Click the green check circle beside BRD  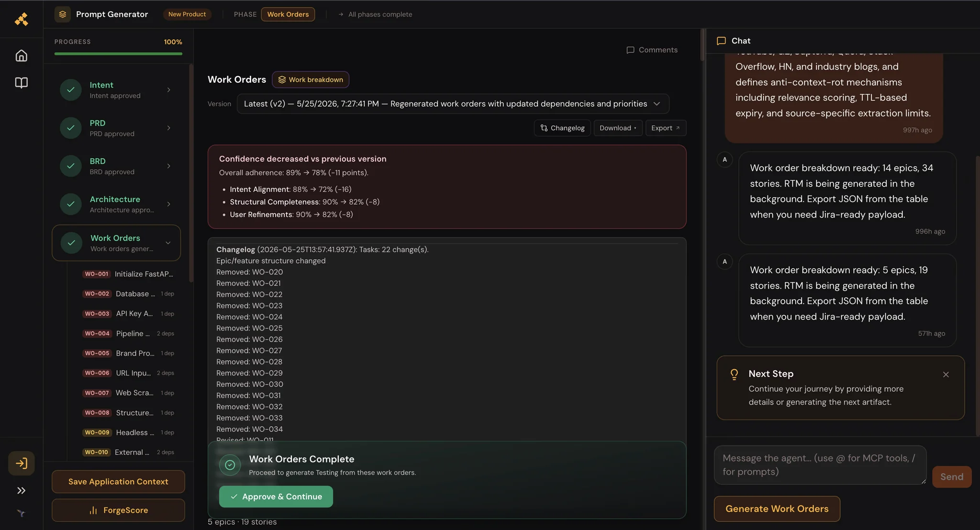71,166
